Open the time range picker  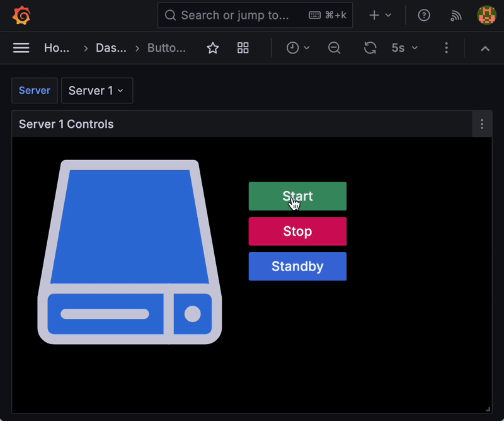click(297, 48)
